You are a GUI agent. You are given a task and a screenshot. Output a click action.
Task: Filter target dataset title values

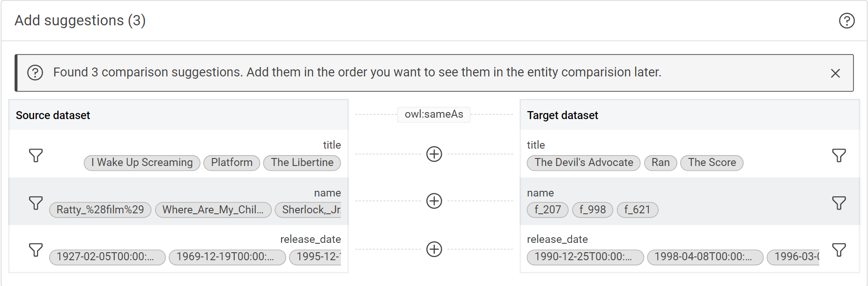tap(838, 155)
